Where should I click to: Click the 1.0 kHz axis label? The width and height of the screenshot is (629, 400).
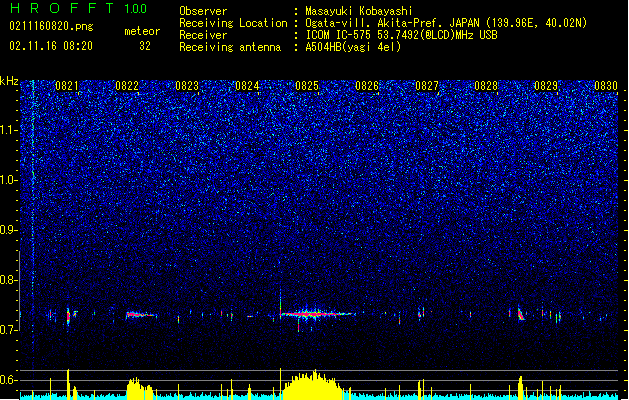(x=8, y=180)
